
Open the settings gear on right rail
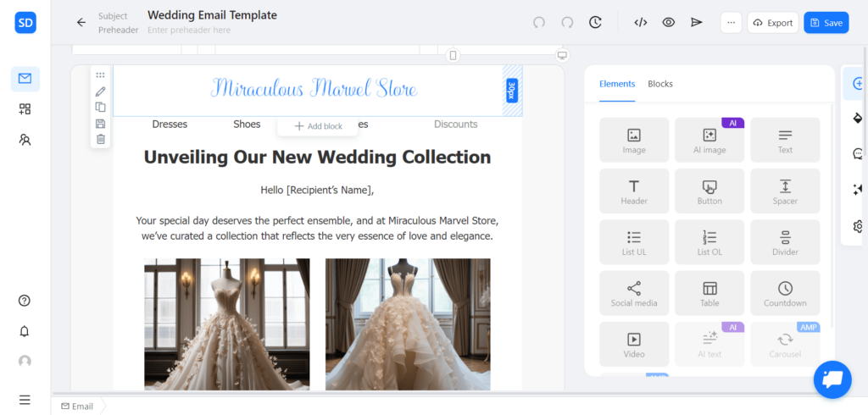[859, 226]
